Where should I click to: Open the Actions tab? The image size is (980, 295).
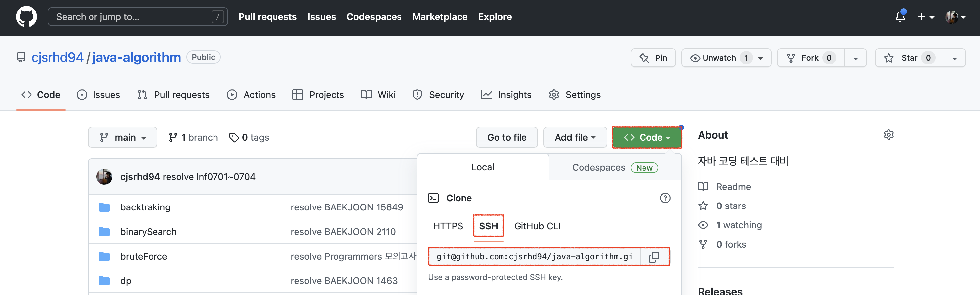(x=251, y=95)
